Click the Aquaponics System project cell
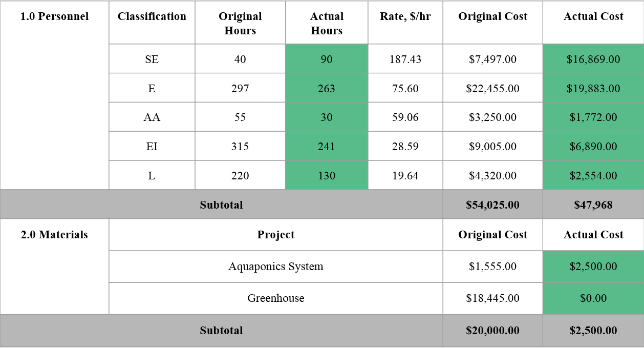Image resolution: width=644 pixels, height=348 pixels. click(x=275, y=267)
